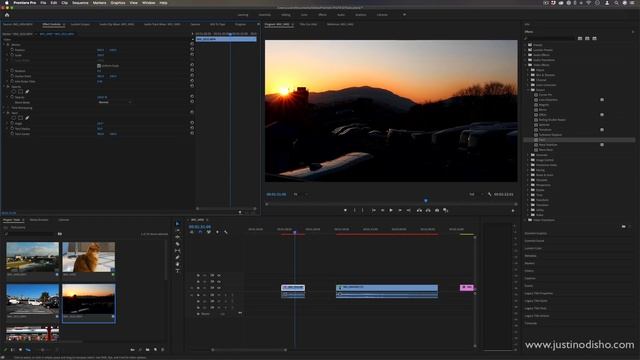Open the program monitor button editor

click(x=513, y=211)
